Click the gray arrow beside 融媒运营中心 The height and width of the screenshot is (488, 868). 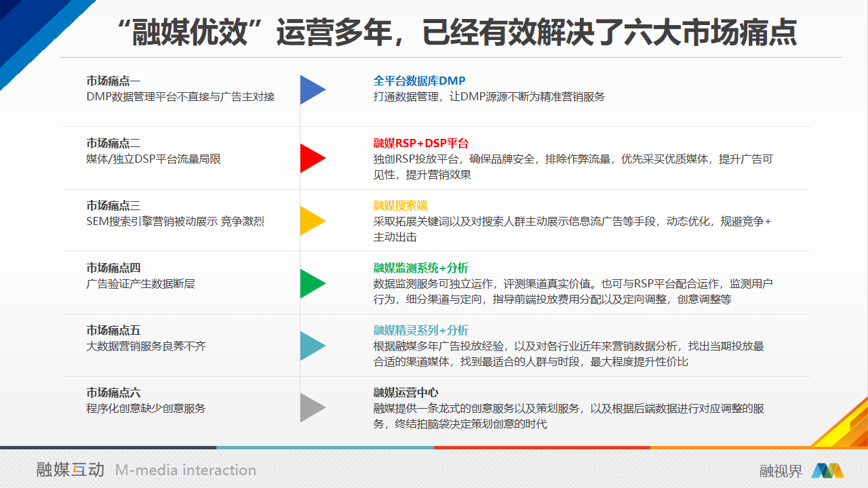click(312, 408)
